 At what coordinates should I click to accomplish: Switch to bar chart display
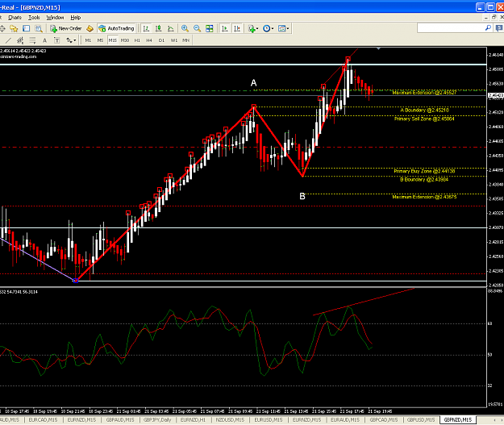146,28
